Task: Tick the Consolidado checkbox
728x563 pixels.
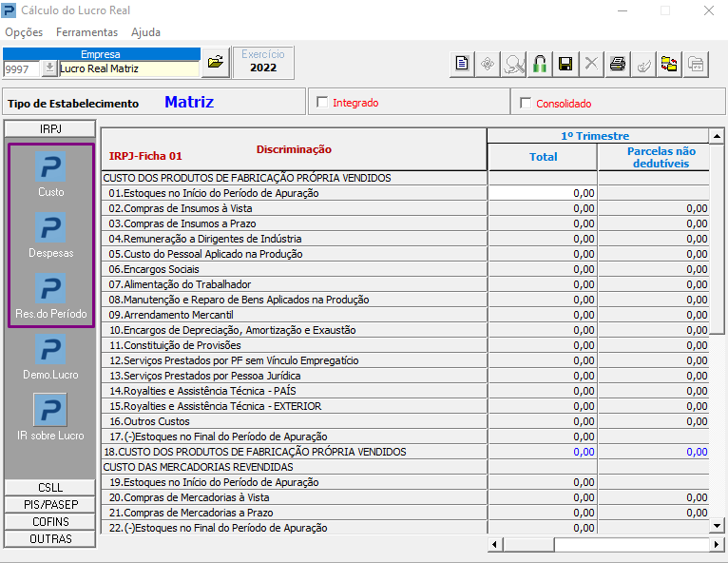Action: (526, 103)
